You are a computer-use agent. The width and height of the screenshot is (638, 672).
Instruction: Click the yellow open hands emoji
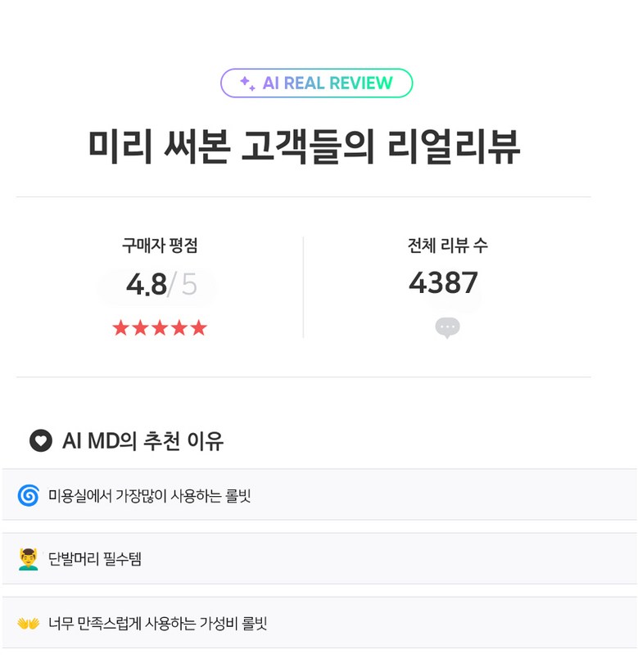(28, 624)
